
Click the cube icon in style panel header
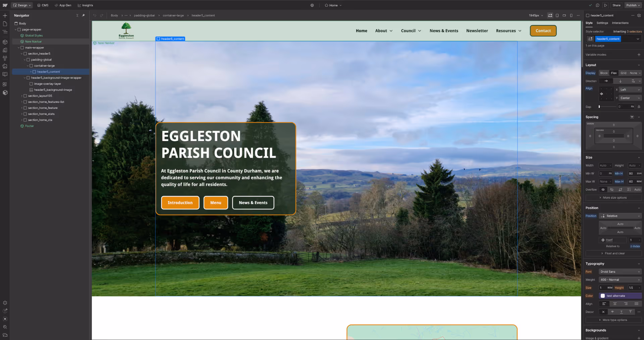pyautogui.click(x=639, y=15)
